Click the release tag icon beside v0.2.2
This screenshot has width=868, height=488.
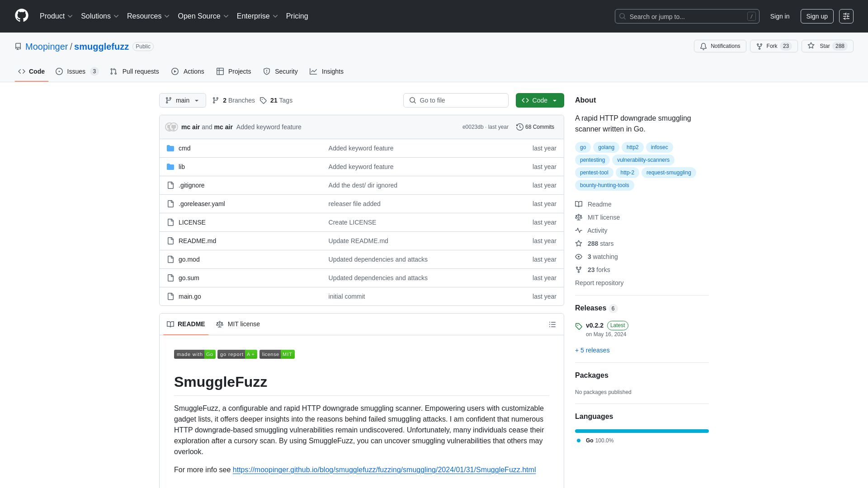579,326
